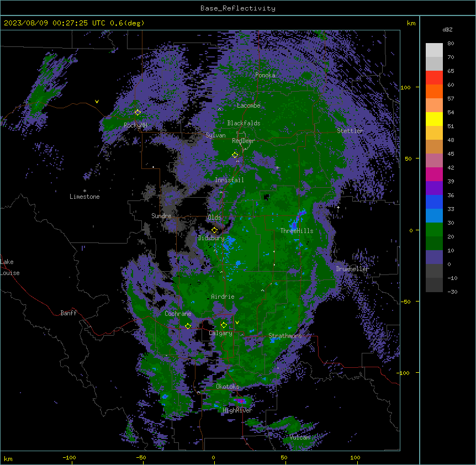Click the Drumheller label
The width and height of the screenshot is (476, 465).
[x=352, y=269]
